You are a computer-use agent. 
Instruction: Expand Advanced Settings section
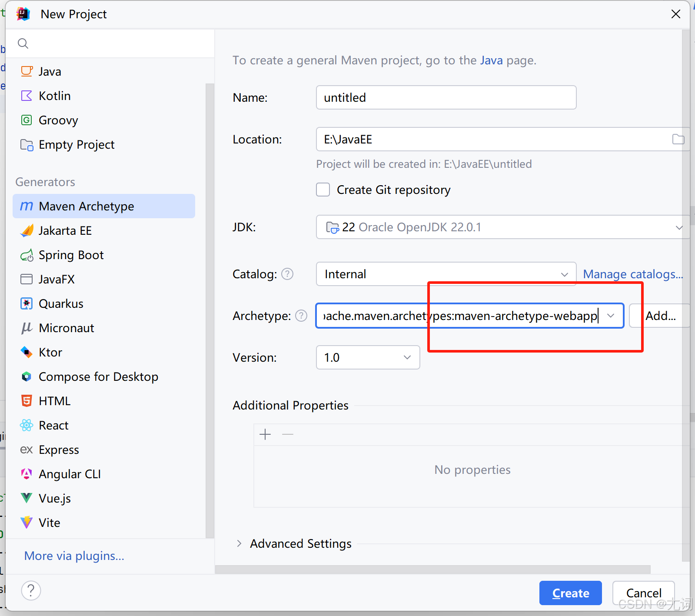[239, 543]
